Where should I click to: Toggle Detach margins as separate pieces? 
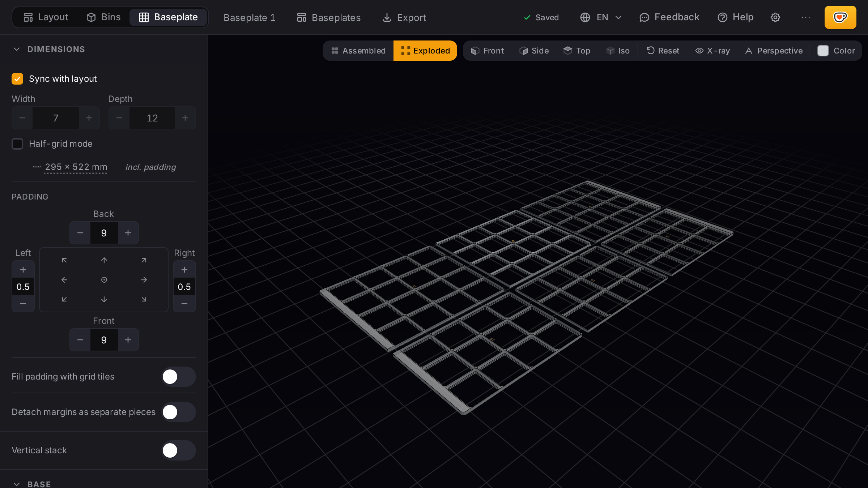[179, 412]
